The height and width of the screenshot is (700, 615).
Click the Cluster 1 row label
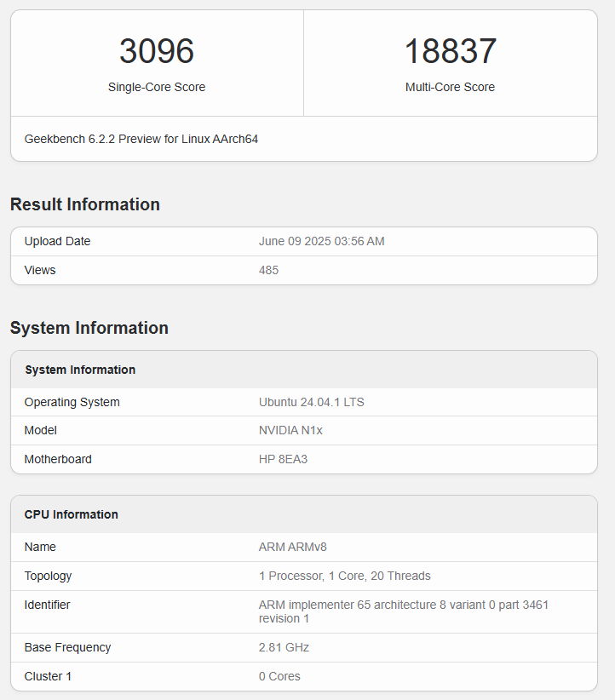click(49, 676)
